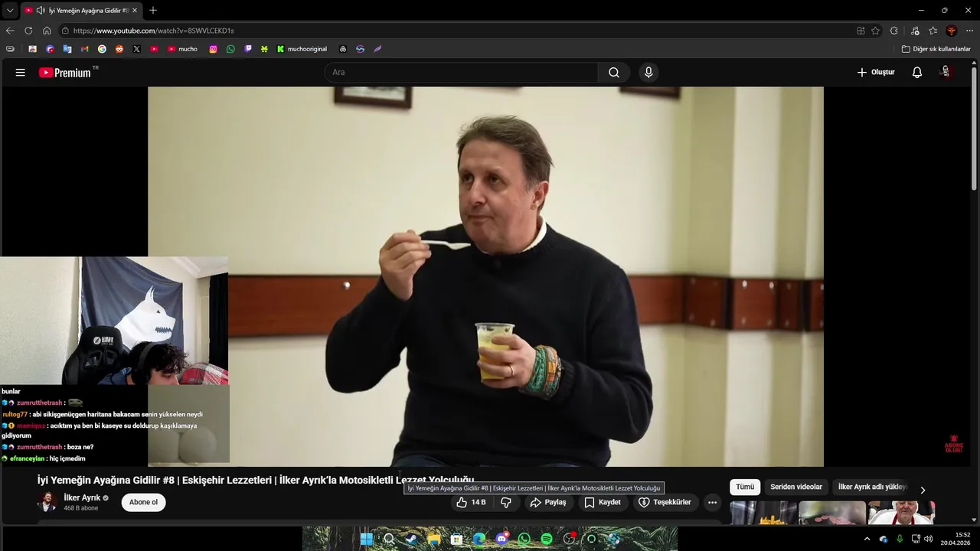Dislike the video with thumbs down

[x=505, y=503]
